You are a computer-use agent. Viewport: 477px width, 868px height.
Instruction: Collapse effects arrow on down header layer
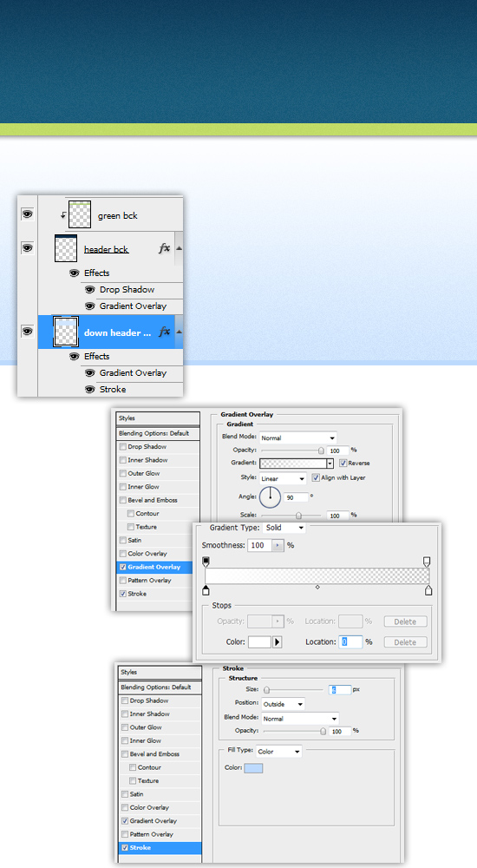tap(179, 332)
